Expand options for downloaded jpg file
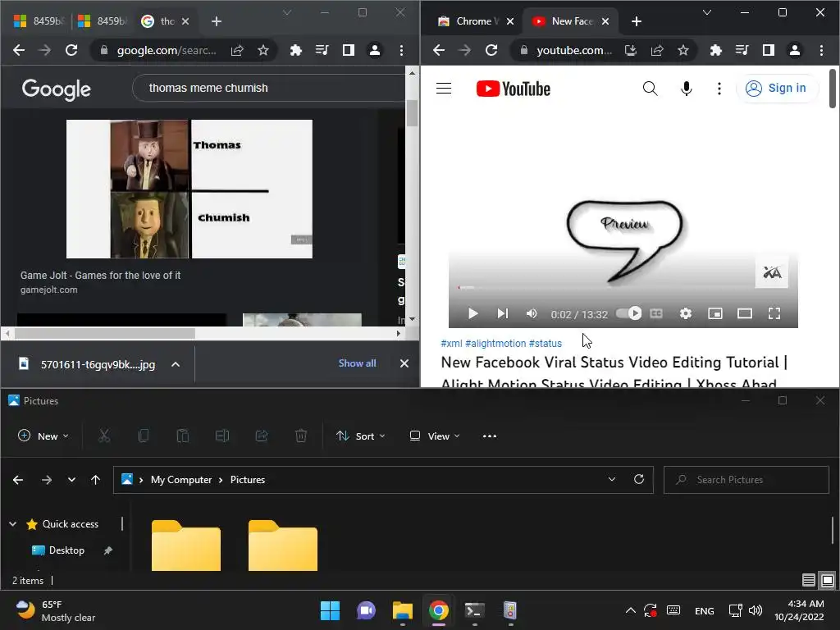Image resolution: width=840 pixels, height=630 pixels. 176,364
